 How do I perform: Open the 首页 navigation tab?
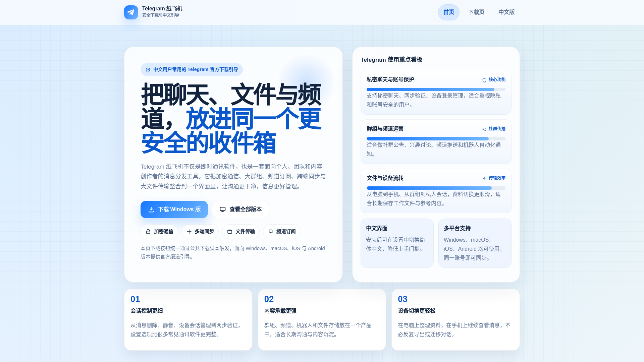coord(449,12)
